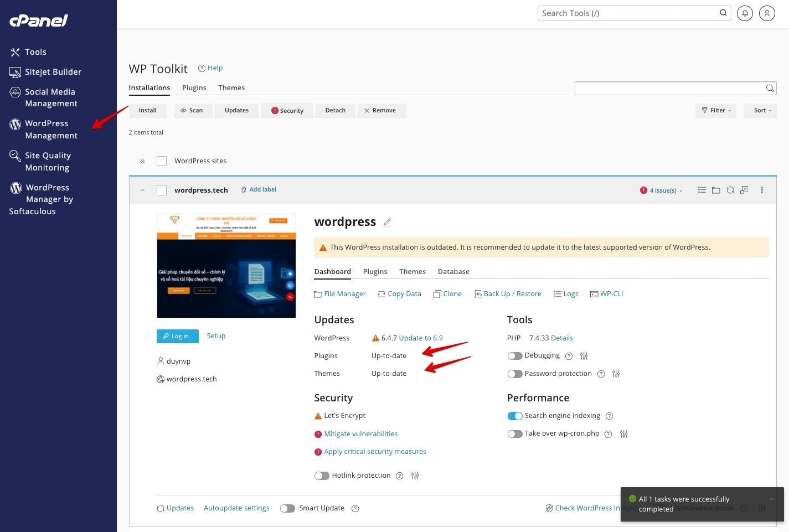Click the Scan button
The height and width of the screenshot is (532, 789).
193,110
